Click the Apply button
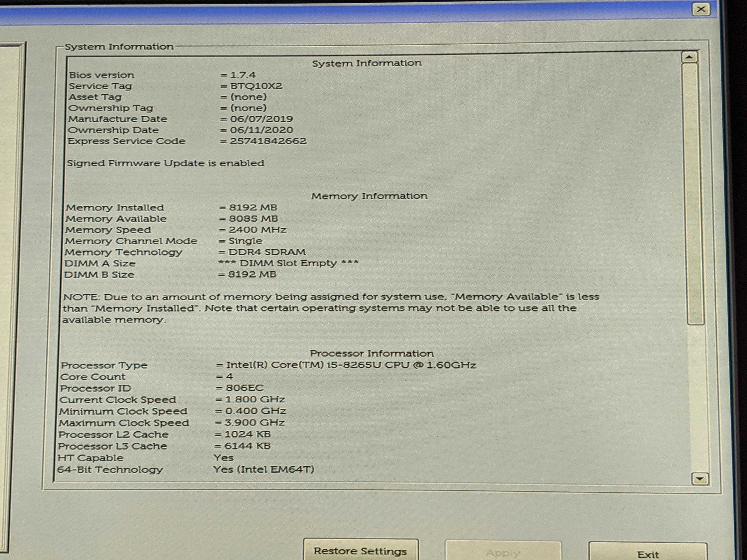This screenshot has height=560, width=747. coord(503,553)
